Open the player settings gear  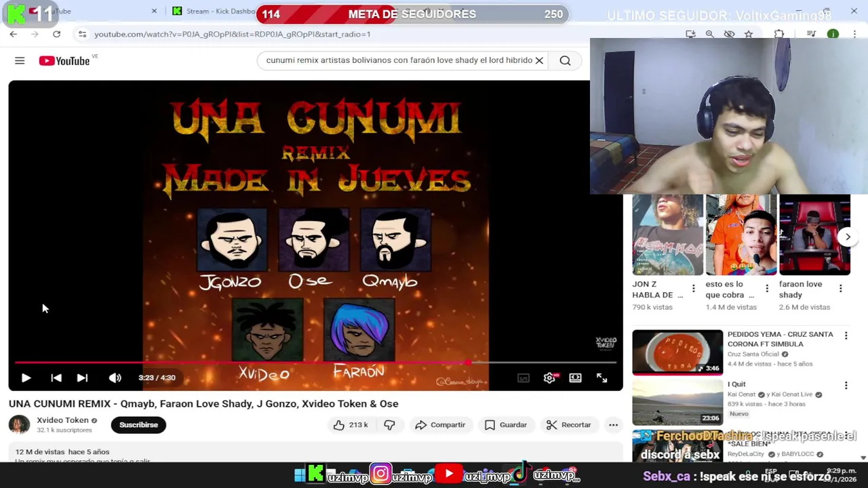550,378
